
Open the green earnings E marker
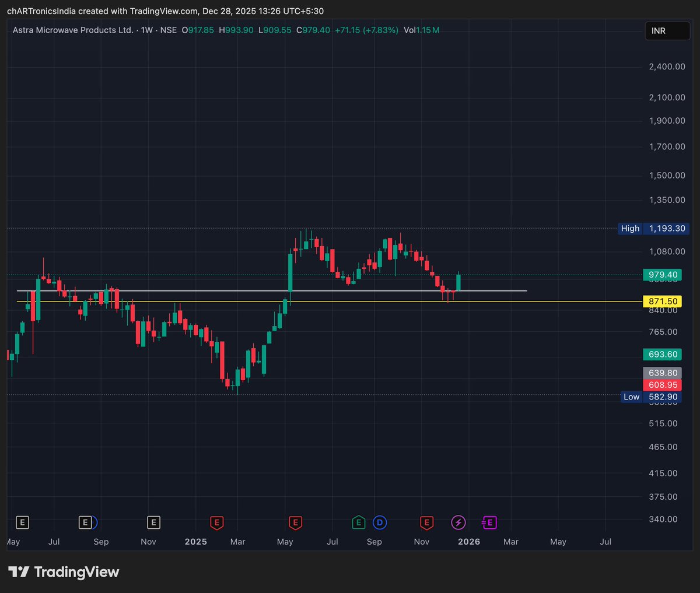[x=359, y=522]
